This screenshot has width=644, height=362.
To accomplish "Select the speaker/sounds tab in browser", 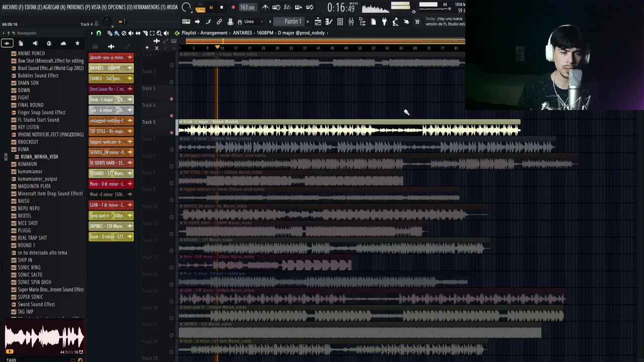I will pos(35,43).
